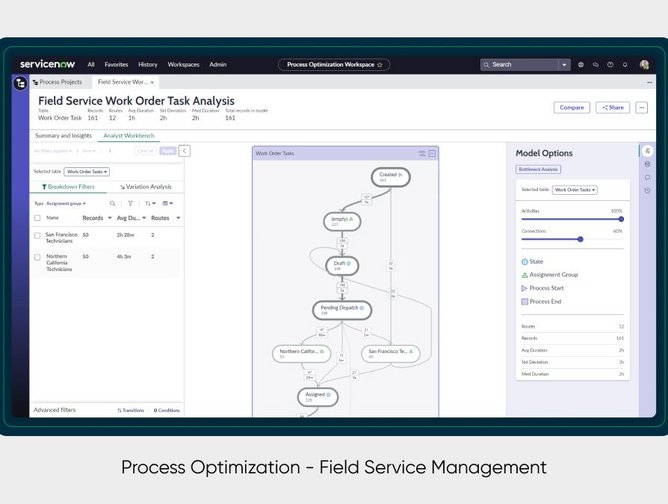
Task: Open the Model Options sidebar icon
Action: 647,151
